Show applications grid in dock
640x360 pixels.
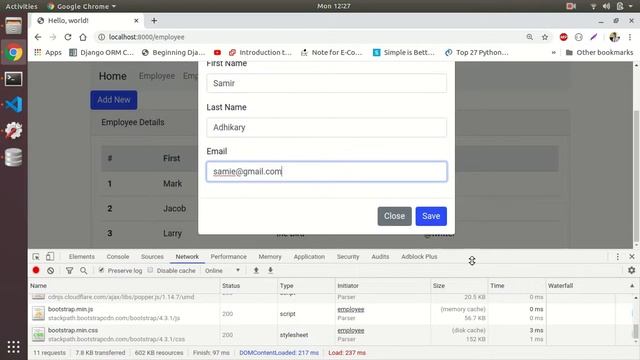pos(13,347)
